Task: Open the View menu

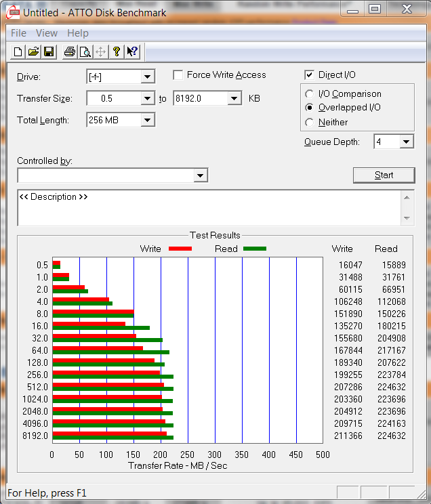Action: [47, 33]
